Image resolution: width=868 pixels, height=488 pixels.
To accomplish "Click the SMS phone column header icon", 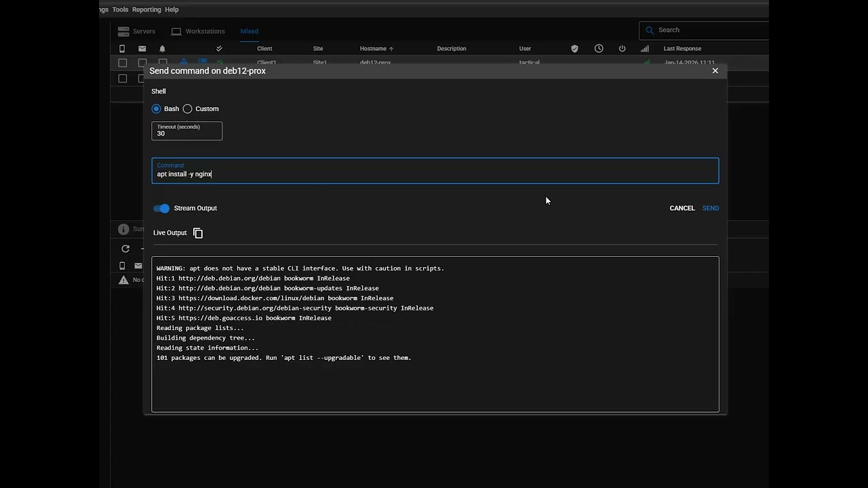I will click(122, 49).
